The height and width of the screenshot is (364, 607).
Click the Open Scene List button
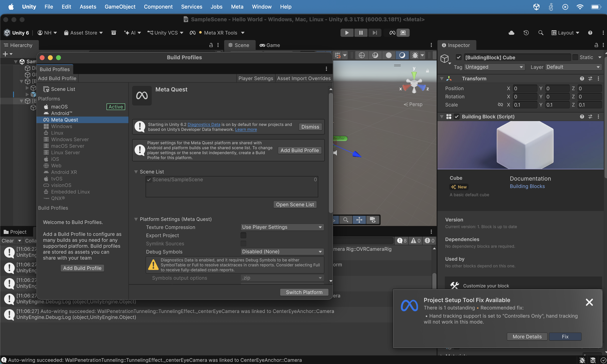(x=295, y=204)
